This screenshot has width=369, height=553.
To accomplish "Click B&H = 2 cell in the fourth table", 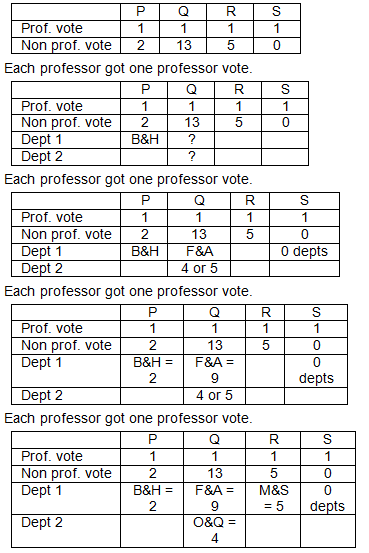I will click(x=152, y=371).
